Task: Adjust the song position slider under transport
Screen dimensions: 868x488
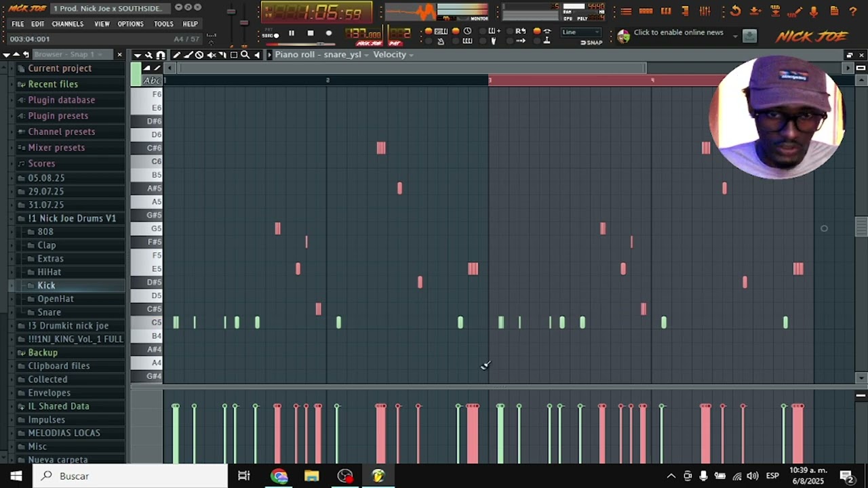Action: pos(302,44)
